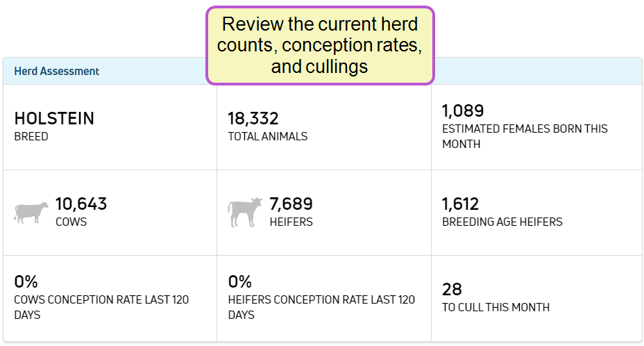Click the heifers conception rate 0% value
The width and height of the screenshot is (644, 346).
pyautogui.click(x=239, y=282)
